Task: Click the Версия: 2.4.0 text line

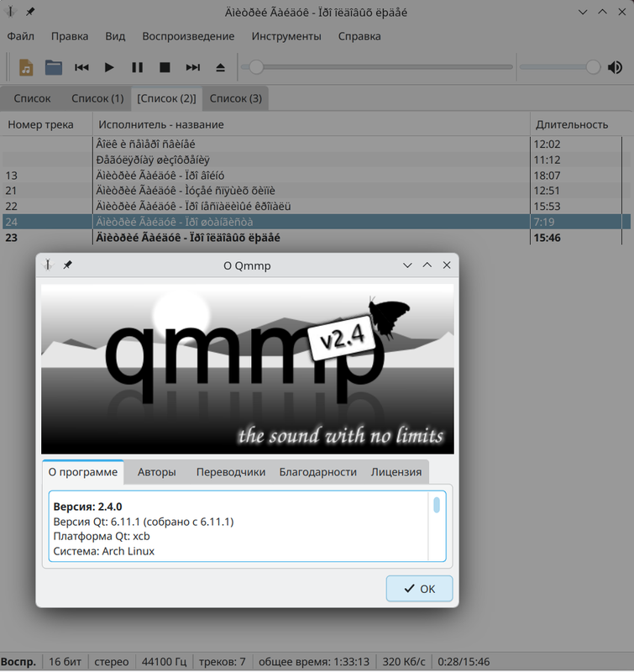Action: pyautogui.click(x=88, y=507)
